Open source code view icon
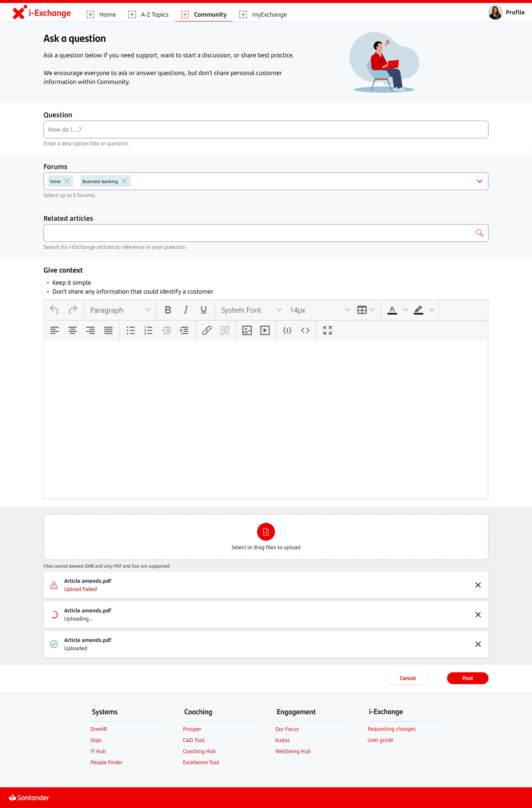 305,330
